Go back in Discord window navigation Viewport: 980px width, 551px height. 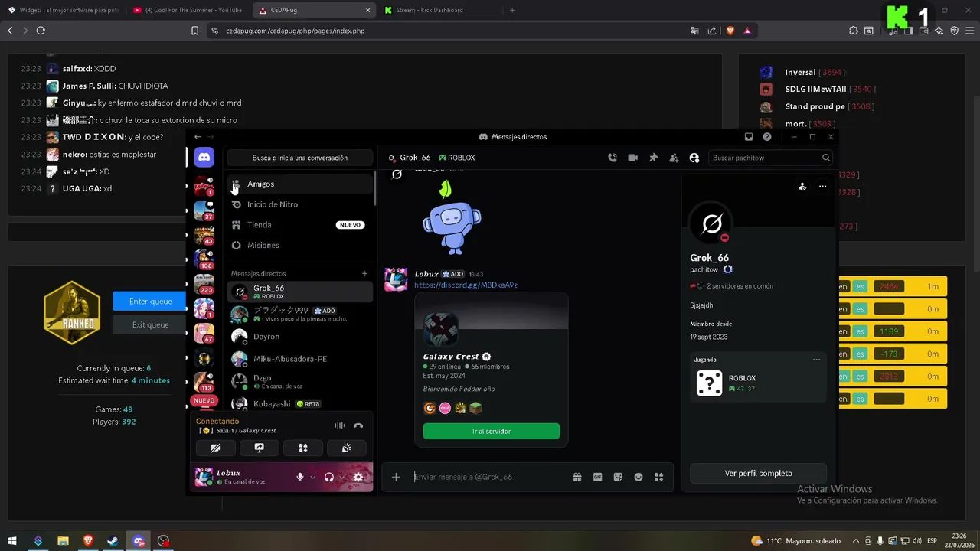point(198,137)
